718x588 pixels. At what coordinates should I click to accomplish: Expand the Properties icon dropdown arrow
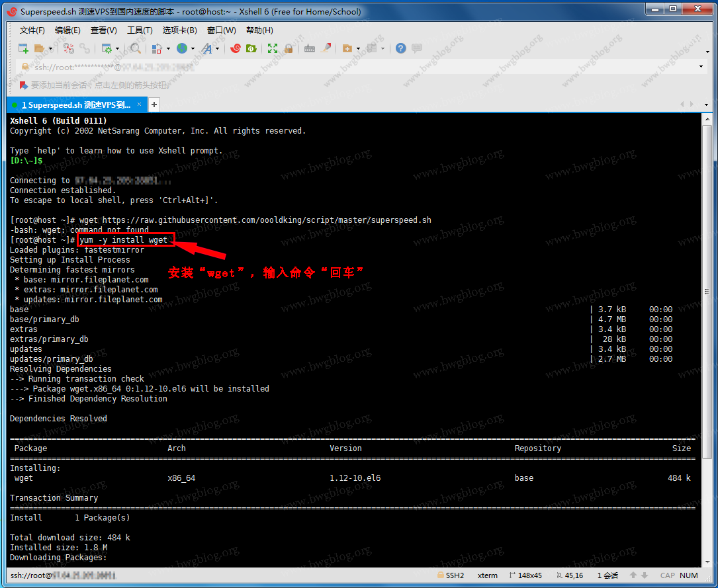[117, 48]
